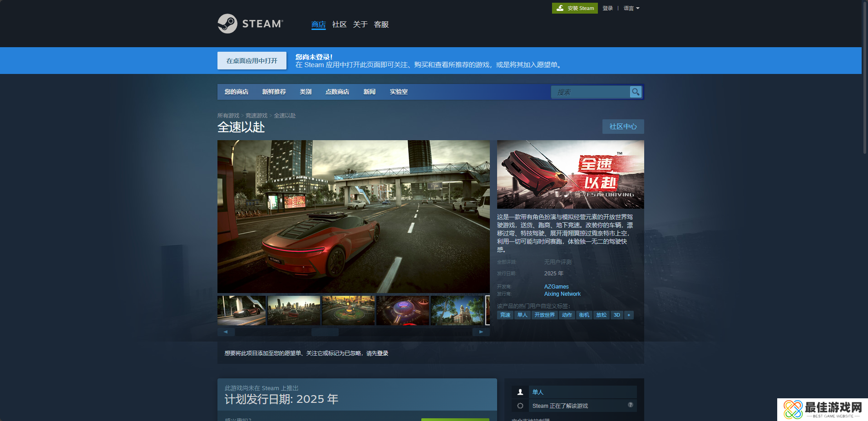
Task: Select the 开放世界 tag
Action: (x=544, y=315)
